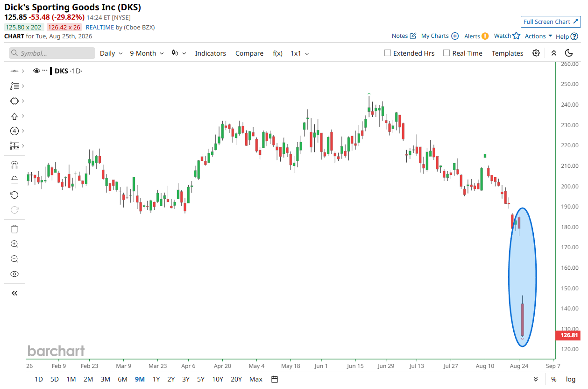588x389 pixels.
Task: Collapse the drawing tools sidebar
Action: (14, 293)
